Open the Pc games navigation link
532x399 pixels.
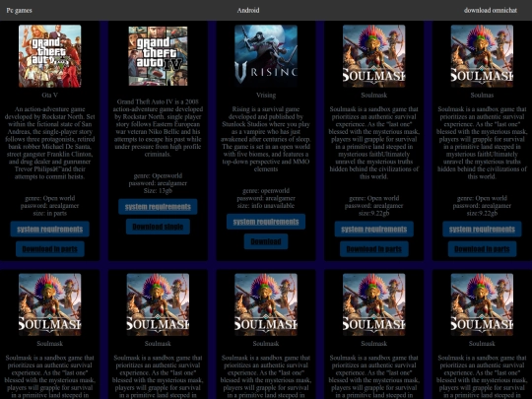(x=19, y=10)
